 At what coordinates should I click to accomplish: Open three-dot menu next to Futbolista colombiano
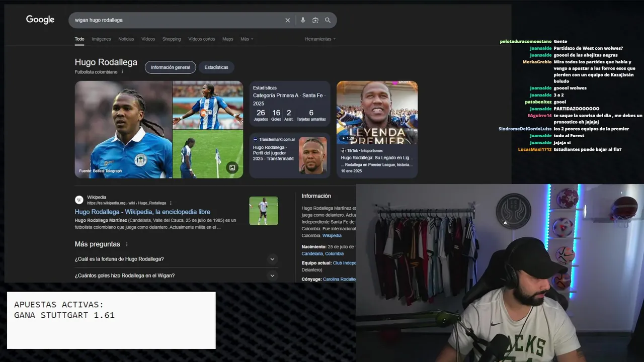[122, 72]
